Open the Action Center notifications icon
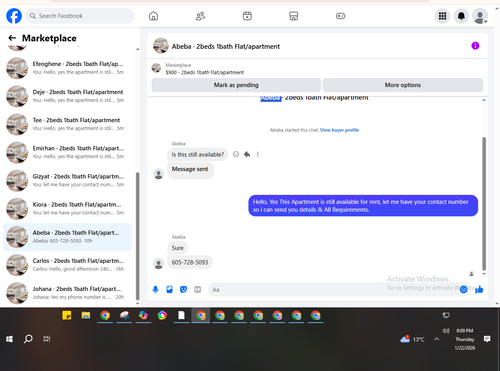This screenshot has width=500, height=371. [487, 339]
